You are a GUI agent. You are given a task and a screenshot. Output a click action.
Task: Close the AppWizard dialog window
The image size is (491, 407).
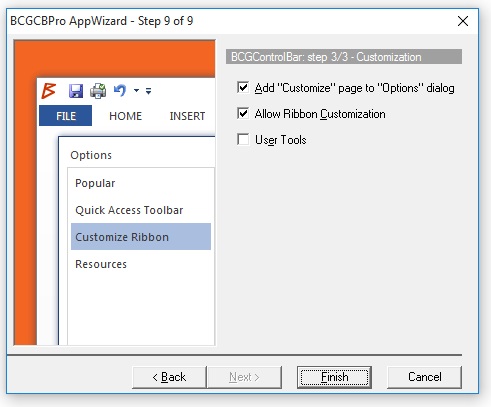463,21
